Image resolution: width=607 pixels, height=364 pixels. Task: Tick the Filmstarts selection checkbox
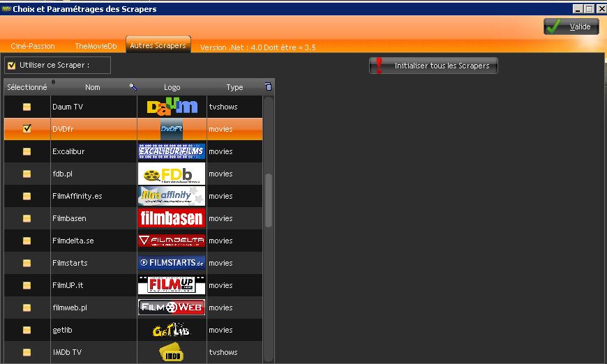27,263
